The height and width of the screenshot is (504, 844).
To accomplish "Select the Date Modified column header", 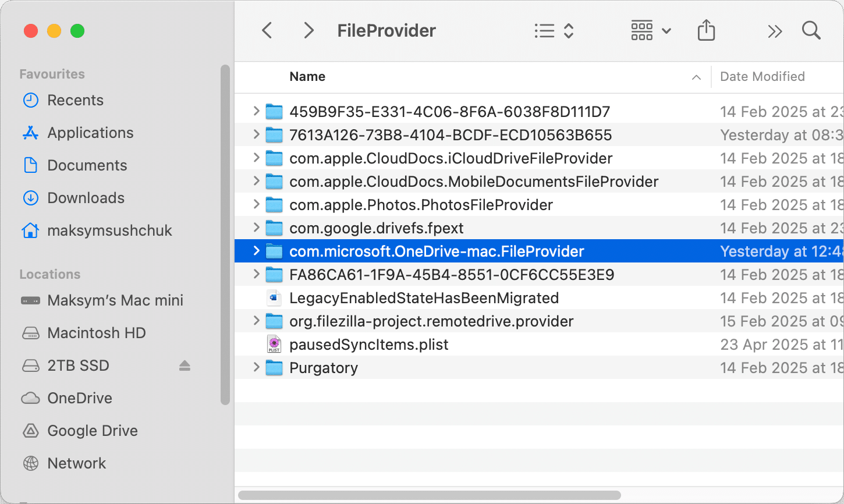I will point(761,76).
